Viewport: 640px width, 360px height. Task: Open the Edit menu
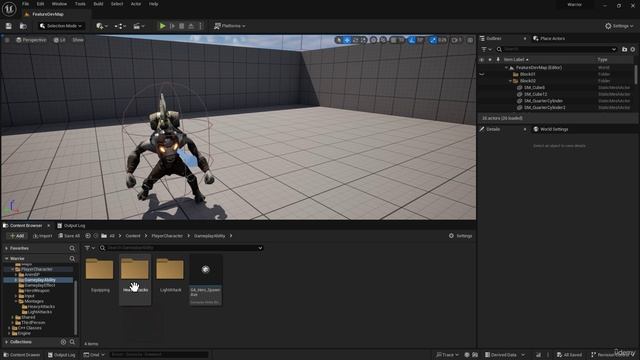click(40, 4)
